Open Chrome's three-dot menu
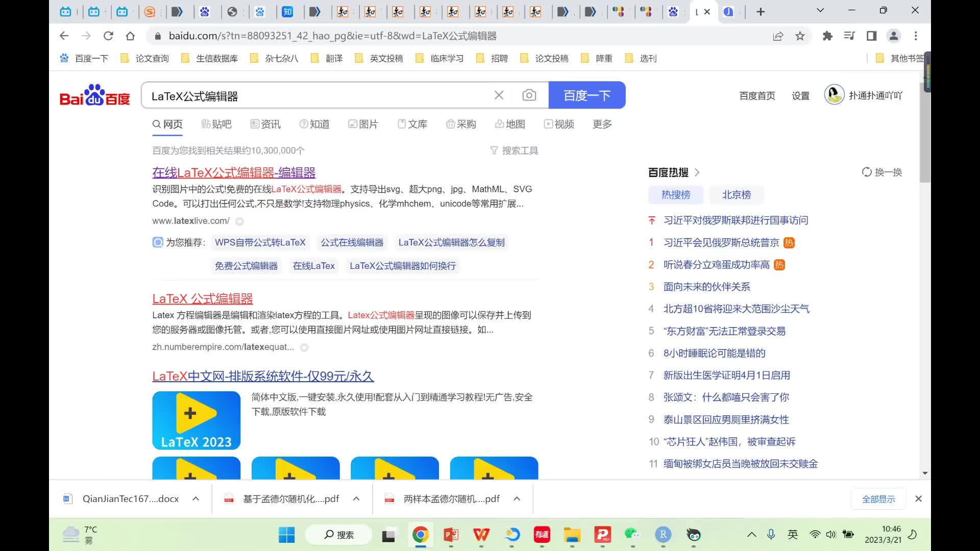The height and width of the screenshot is (551, 980). [916, 36]
